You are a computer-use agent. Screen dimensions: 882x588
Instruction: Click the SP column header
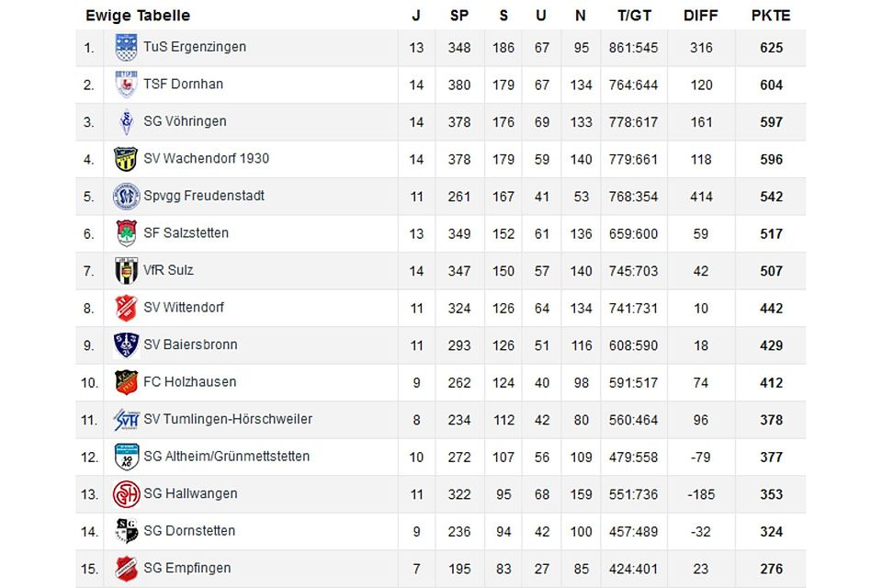pyautogui.click(x=459, y=16)
